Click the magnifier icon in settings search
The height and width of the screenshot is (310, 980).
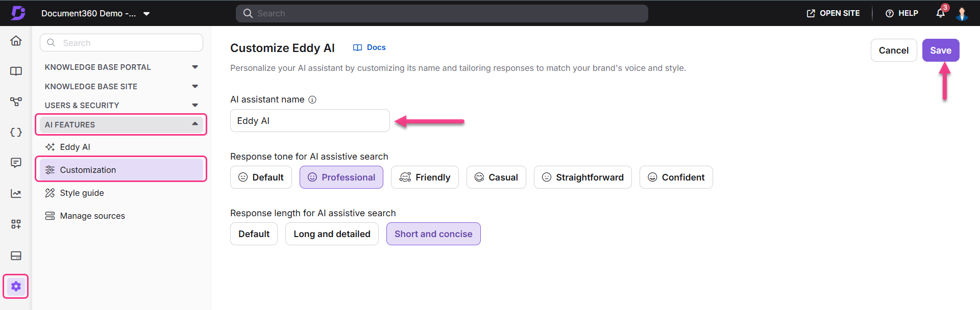coord(51,43)
